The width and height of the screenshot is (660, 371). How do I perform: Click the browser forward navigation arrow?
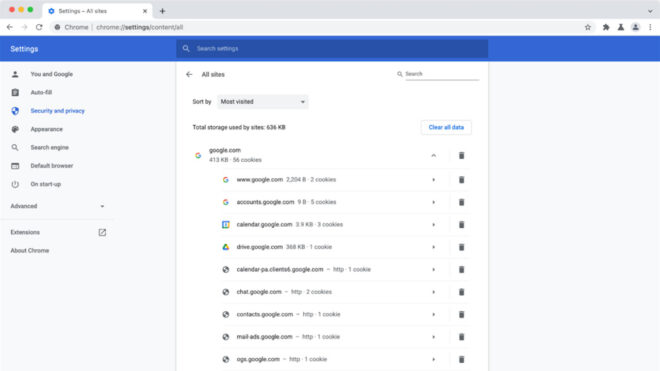click(x=24, y=27)
